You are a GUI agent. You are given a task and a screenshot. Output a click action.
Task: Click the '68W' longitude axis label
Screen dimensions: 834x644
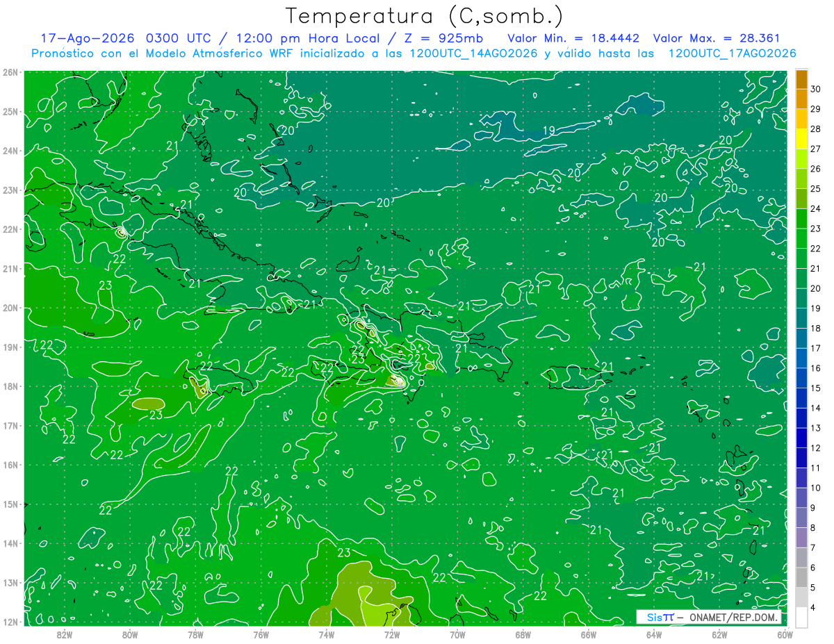pos(523,634)
